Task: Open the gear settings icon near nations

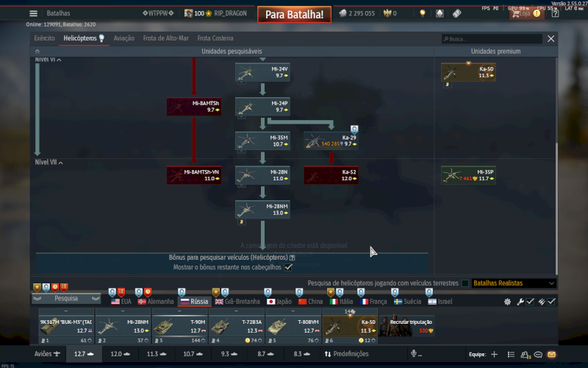Action: [x=507, y=302]
